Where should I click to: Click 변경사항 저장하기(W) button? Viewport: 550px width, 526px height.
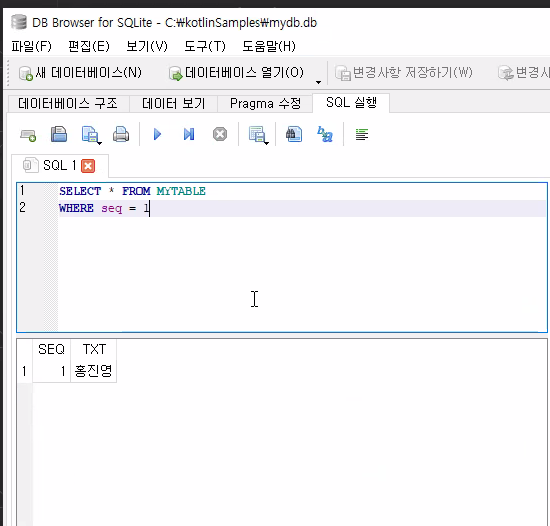[404, 73]
